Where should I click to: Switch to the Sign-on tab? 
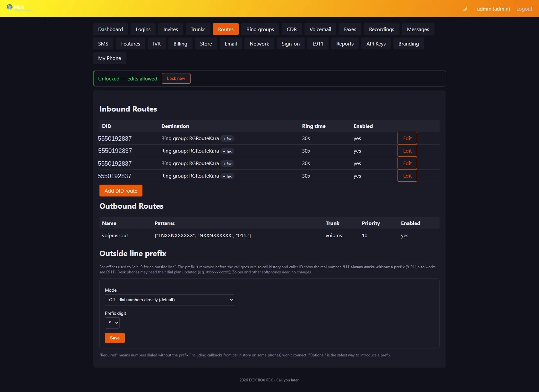pyautogui.click(x=291, y=44)
